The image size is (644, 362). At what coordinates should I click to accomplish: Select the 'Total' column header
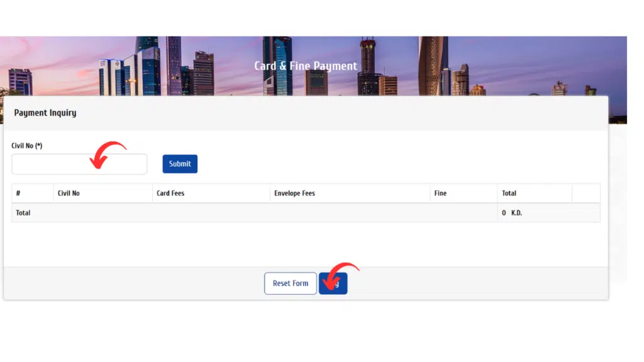(x=509, y=194)
